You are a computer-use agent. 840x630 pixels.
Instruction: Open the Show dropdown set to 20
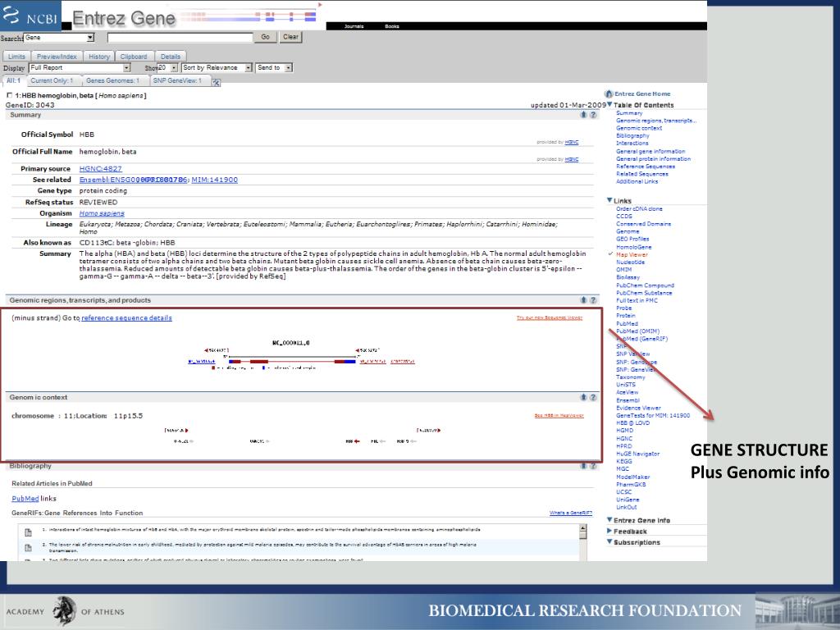click(167, 68)
